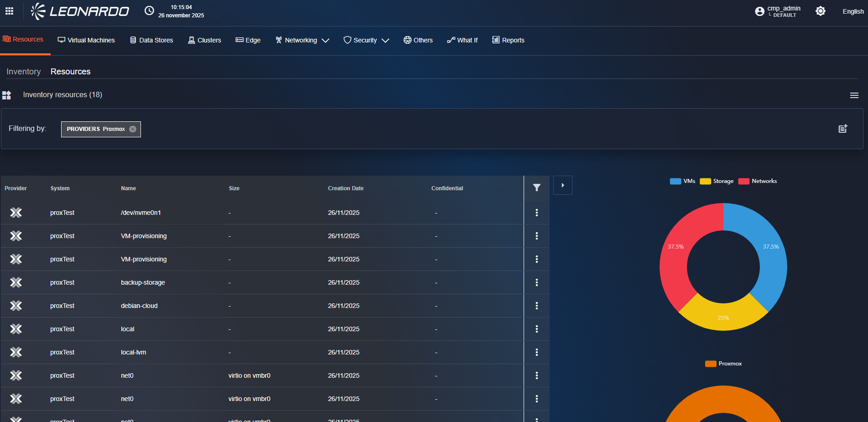Screen dimensions: 868x422
Task: Collapse the charts panel with arrow button
Action: [562, 185]
